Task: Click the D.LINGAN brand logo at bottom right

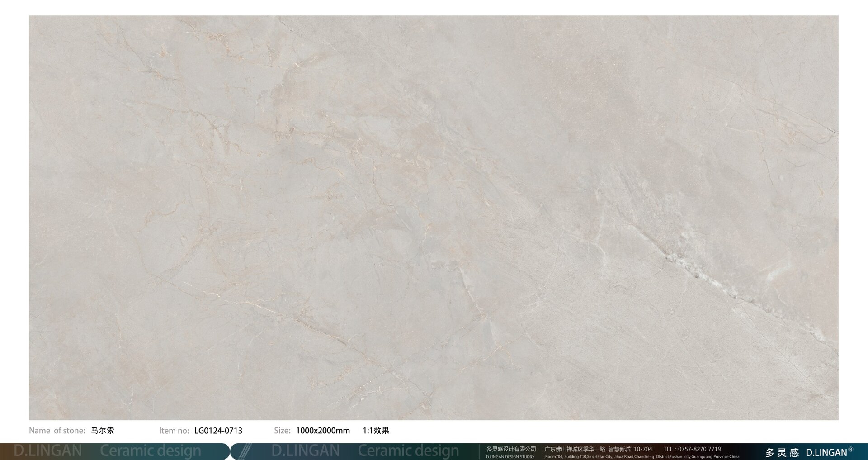Action: [x=826, y=452]
